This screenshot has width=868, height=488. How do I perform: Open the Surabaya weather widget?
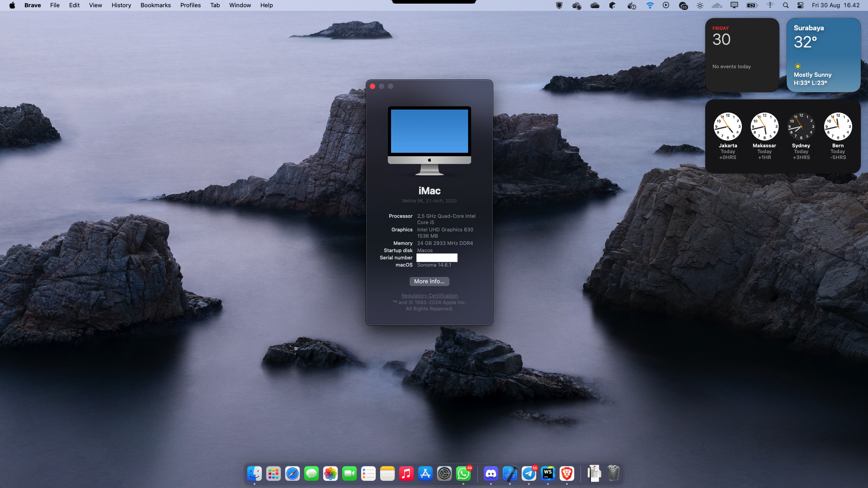point(824,55)
